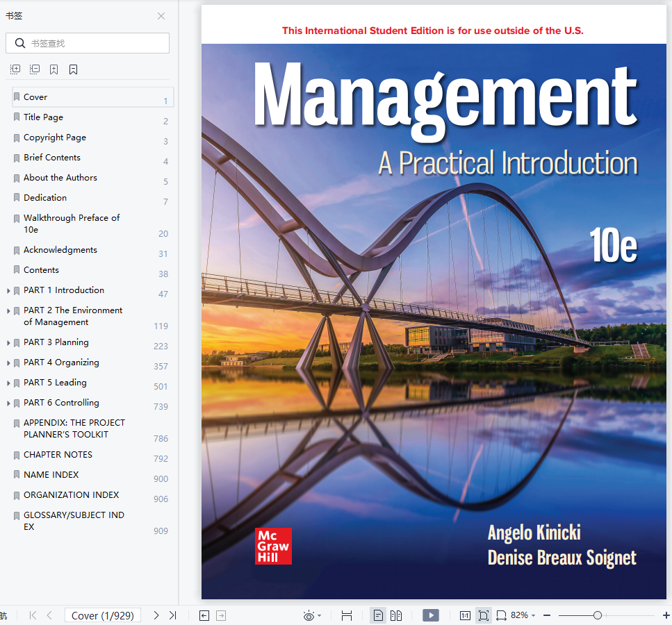Open the 82% zoom level dropdown
This screenshot has height=625, width=672.
(x=523, y=615)
